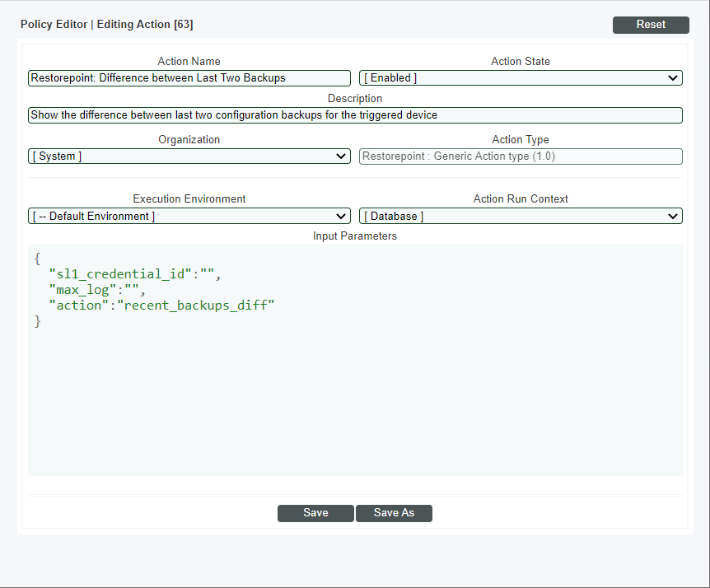Click empty area of Input Parameters editor
The width and height of the screenshot is (710, 588).
(355, 404)
